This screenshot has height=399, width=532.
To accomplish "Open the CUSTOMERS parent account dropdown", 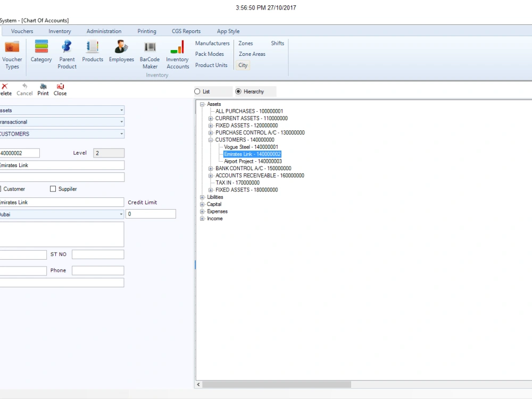I will pos(121,134).
